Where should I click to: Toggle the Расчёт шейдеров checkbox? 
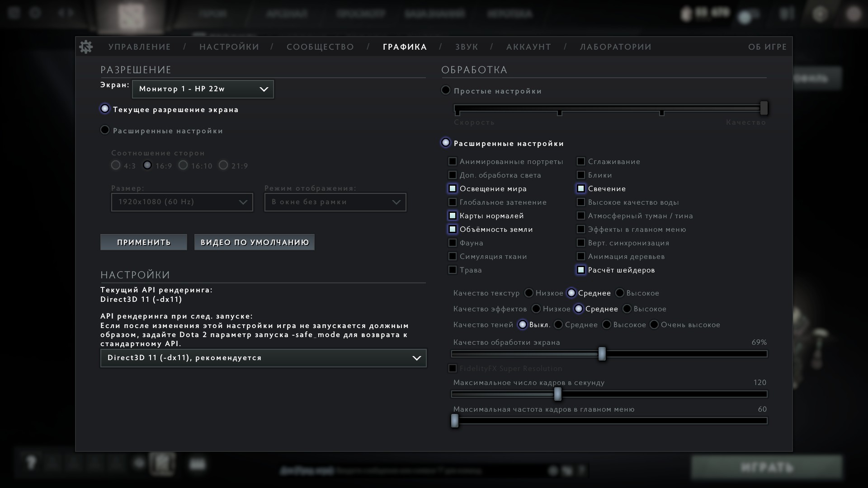tap(581, 270)
